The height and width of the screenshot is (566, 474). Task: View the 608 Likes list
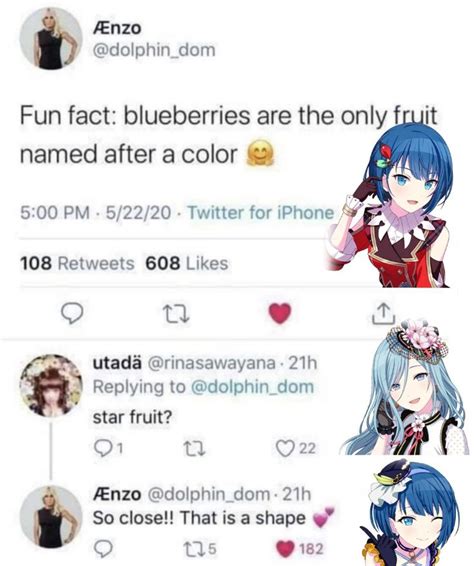187,263
